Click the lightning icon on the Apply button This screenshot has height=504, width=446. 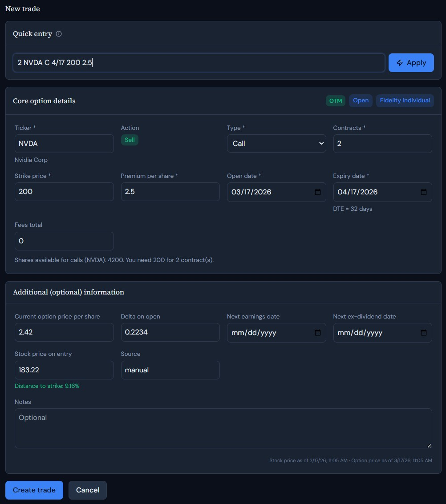pyautogui.click(x=400, y=63)
